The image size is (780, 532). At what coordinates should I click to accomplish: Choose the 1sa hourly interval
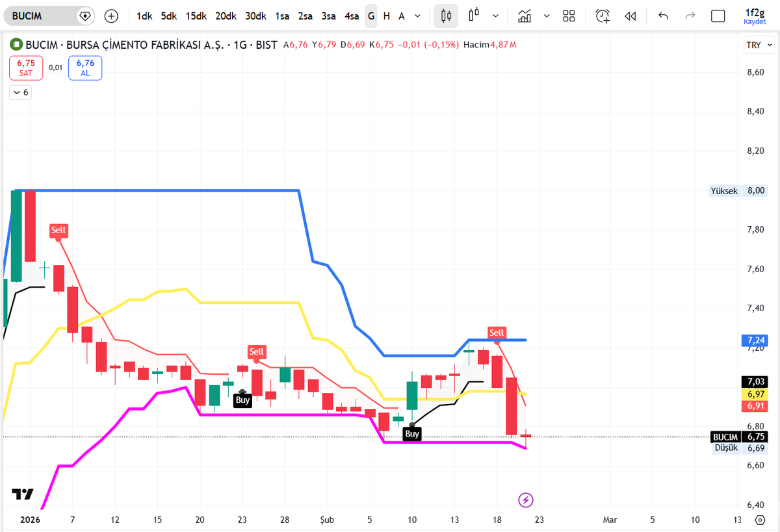click(282, 16)
